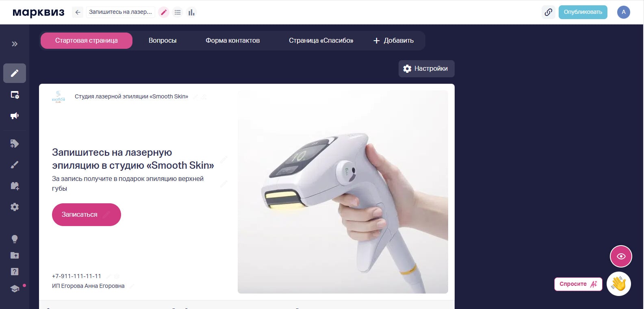Expand the left sidebar with double chevrons
The height and width of the screenshot is (309, 644).
point(15,44)
